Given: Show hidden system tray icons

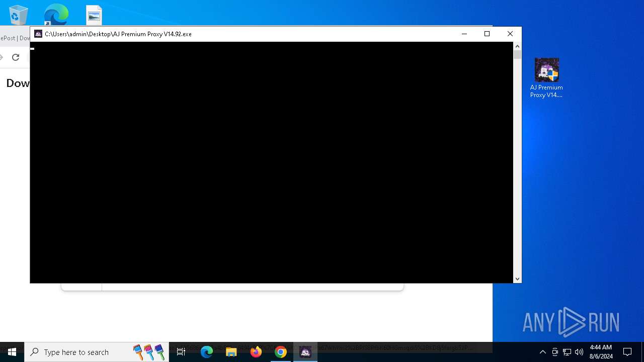Looking at the screenshot, I should pyautogui.click(x=543, y=352).
